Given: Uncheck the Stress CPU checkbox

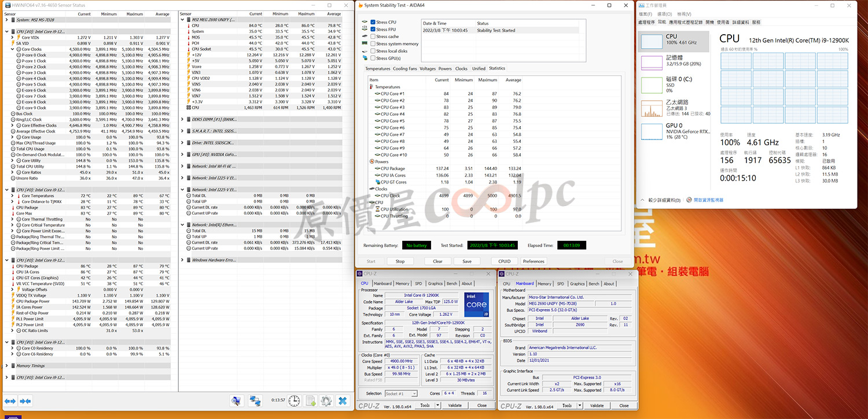Looking at the screenshot, I should pyautogui.click(x=373, y=23).
